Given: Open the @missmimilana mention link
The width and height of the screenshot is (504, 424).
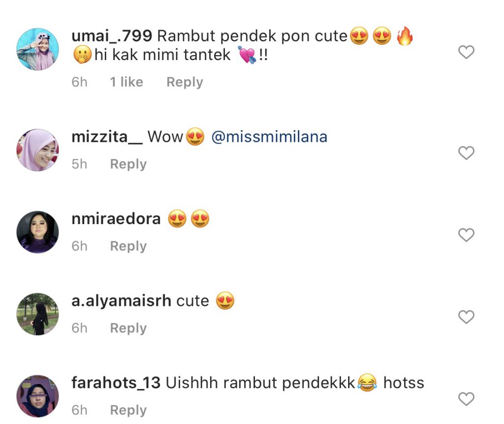Looking at the screenshot, I should tap(269, 137).
